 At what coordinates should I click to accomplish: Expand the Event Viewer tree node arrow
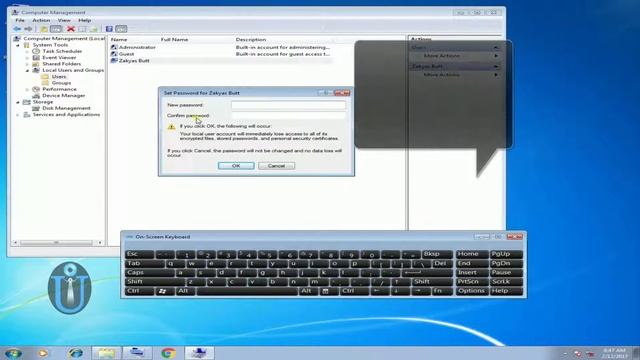pos(27,58)
